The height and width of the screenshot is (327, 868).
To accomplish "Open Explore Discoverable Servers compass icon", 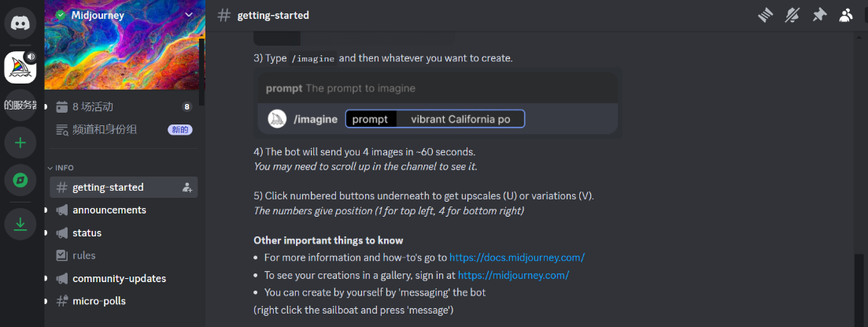I will [x=20, y=180].
